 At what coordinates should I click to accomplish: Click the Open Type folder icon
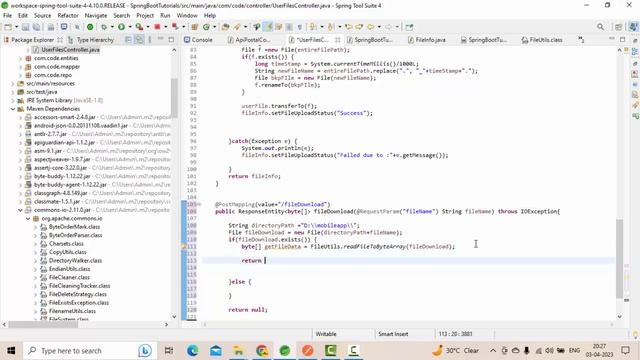tap(225, 27)
